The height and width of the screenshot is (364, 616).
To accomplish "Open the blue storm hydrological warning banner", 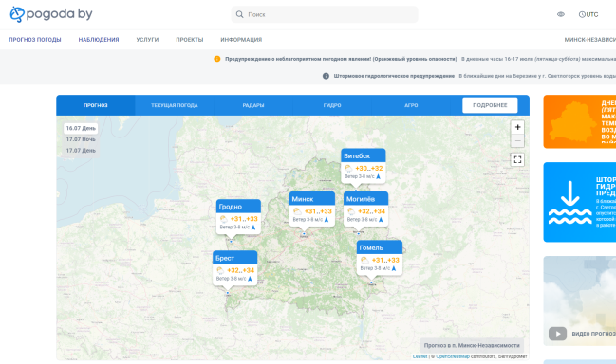I will 580,202.
